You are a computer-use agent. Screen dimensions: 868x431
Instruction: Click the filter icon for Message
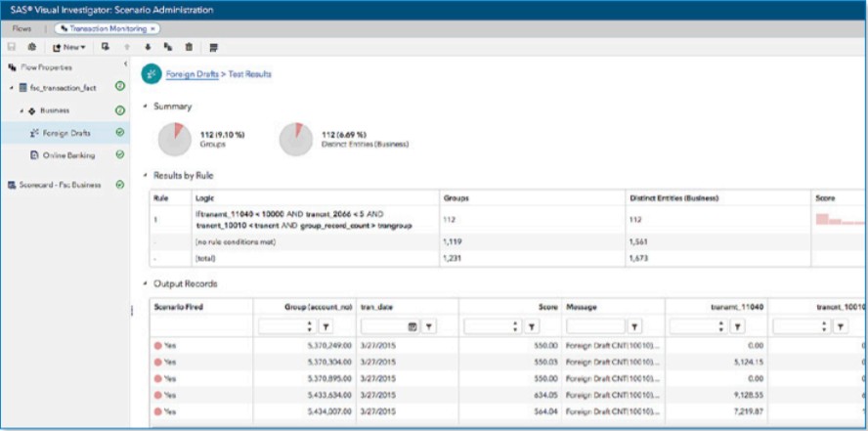click(x=634, y=327)
